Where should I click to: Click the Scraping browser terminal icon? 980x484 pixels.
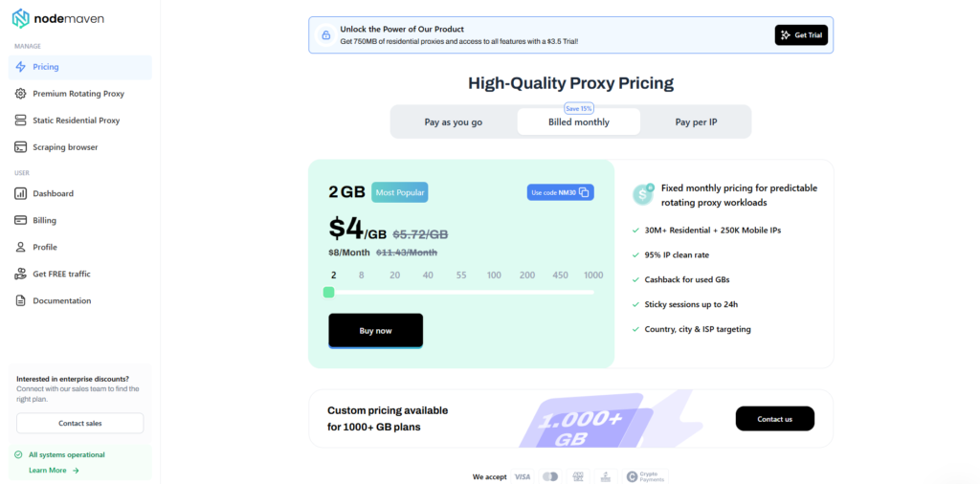click(x=21, y=147)
